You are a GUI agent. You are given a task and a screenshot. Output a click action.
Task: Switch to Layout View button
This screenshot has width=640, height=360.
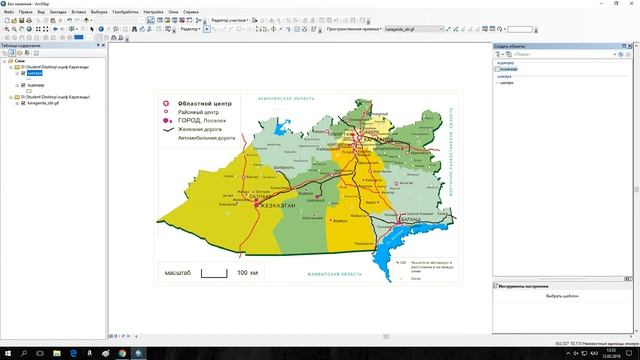[116, 336]
